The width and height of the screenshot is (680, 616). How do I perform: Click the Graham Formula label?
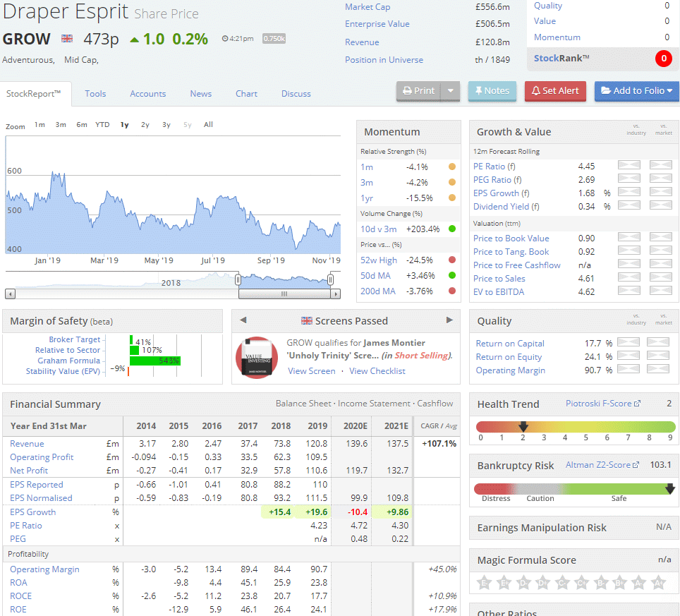(x=68, y=361)
